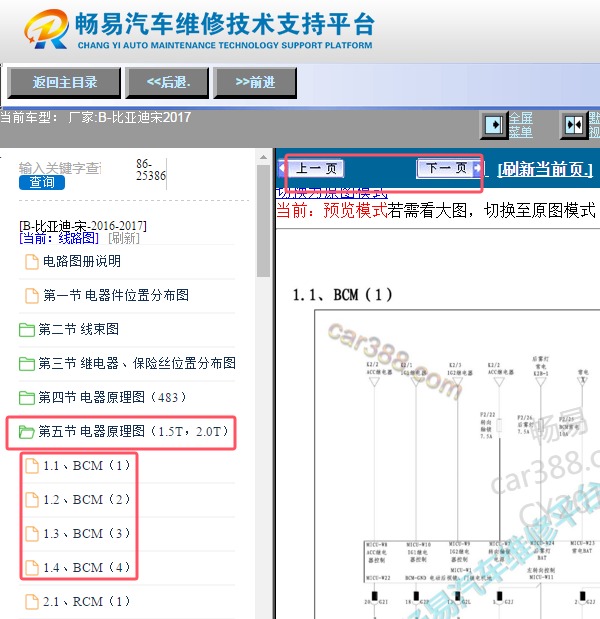Focus the 输入关键字查询 search field
Image resolution: width=600 pixels, height=619 pixels.
(60, 168)
